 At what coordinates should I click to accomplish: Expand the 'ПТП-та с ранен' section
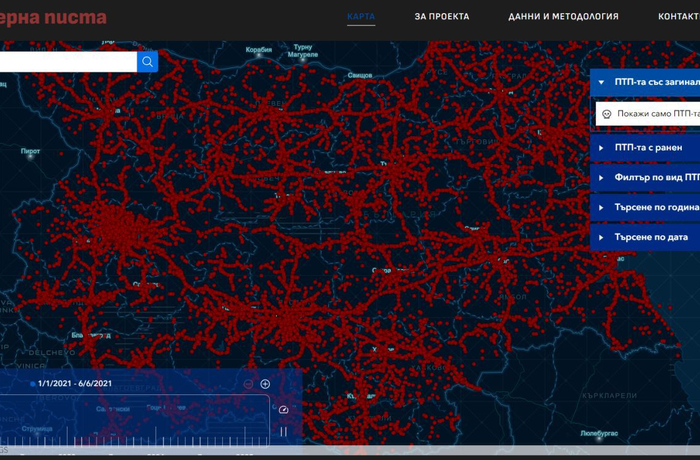tap(645, 147)
